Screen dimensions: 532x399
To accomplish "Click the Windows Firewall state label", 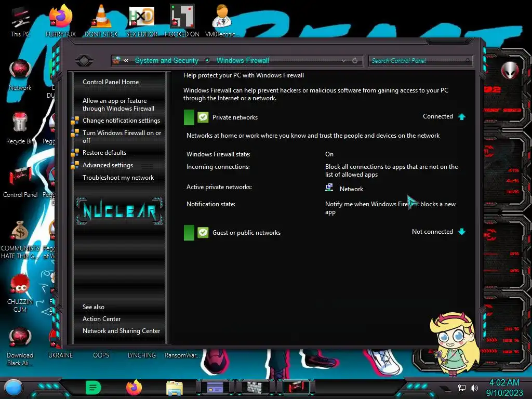I will pos(218,154).
